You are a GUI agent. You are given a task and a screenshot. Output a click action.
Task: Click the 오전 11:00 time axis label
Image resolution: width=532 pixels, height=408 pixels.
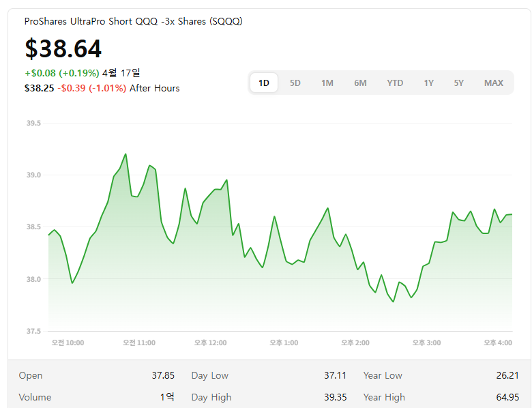139,343
